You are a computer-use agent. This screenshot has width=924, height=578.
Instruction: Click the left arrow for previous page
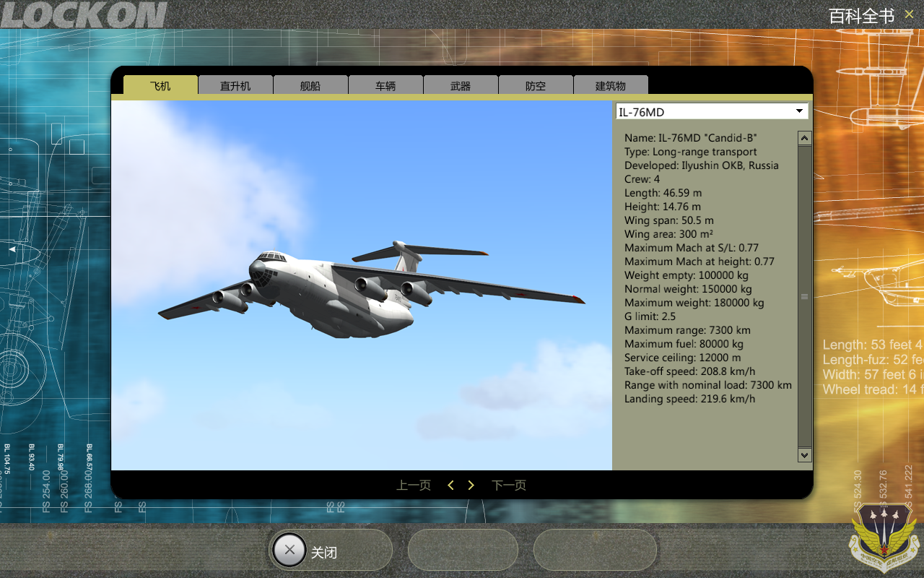click(x=450, y=486)
